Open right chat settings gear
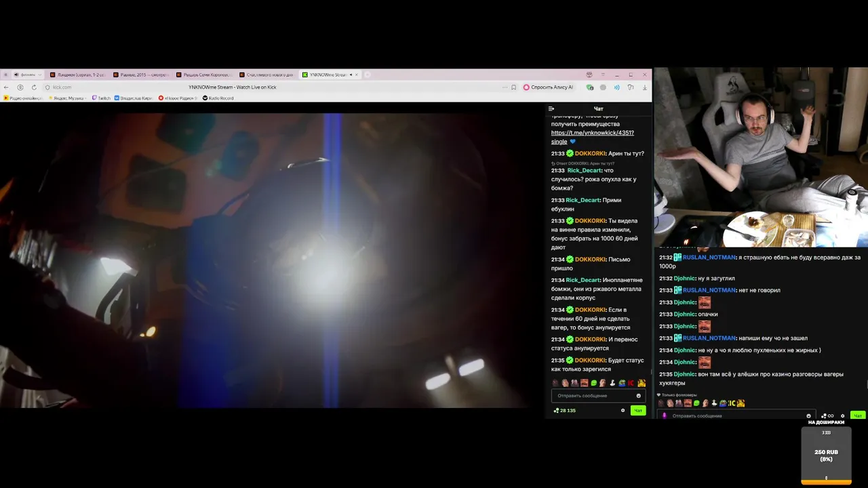This screenshot has height=488, width=868. tap(843, 416)
